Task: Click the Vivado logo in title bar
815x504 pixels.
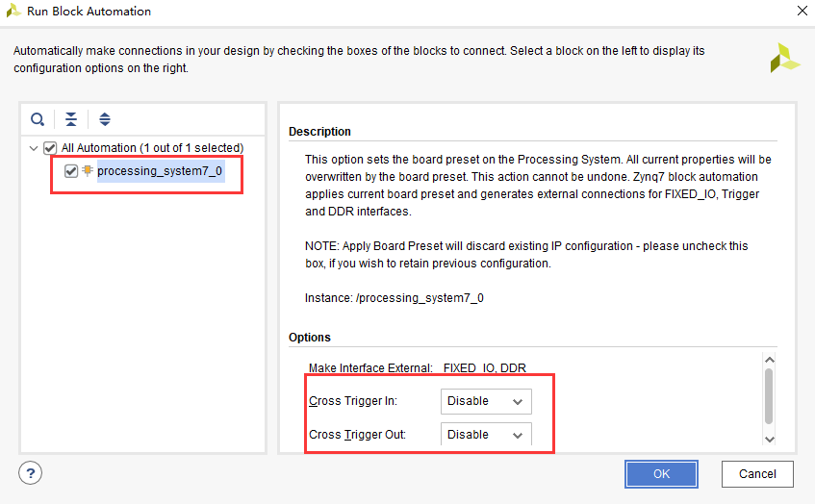Action: click(x=13, y=11)
